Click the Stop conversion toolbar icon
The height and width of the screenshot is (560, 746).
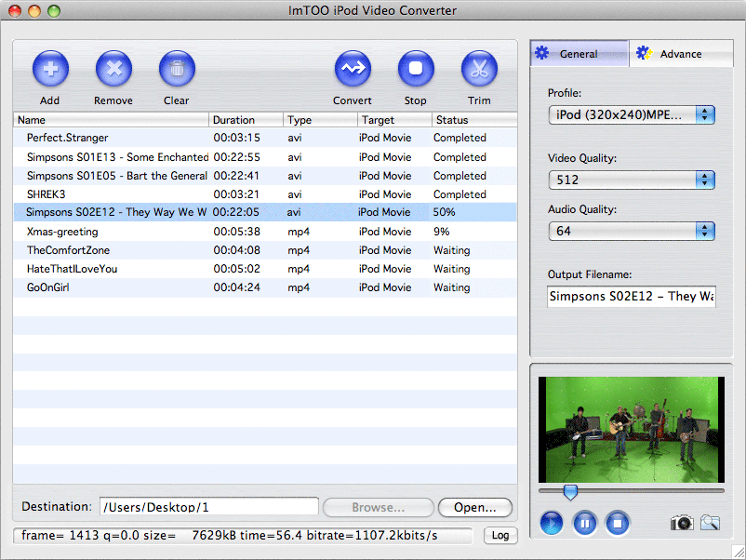[416, 69]
